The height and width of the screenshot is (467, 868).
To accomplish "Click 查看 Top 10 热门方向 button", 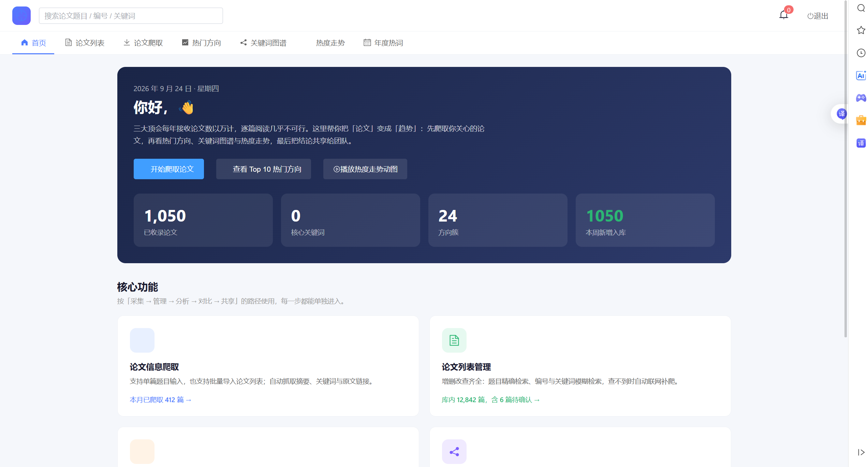I will [x=264, y=169].
